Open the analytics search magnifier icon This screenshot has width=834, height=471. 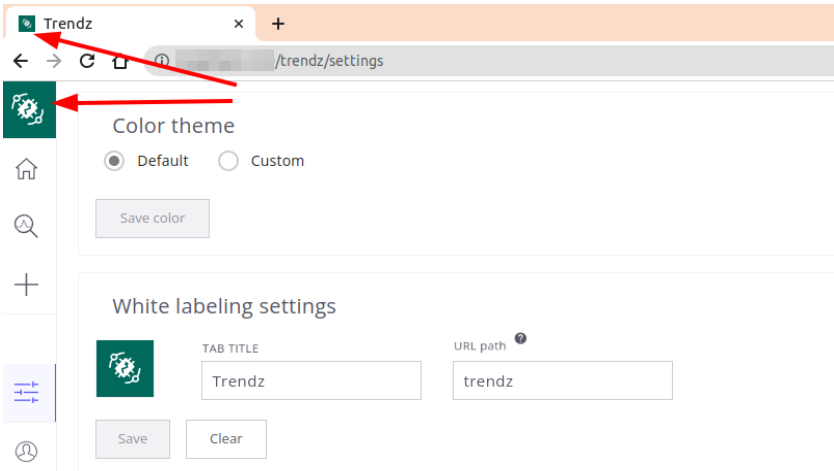tap(26, 226)
